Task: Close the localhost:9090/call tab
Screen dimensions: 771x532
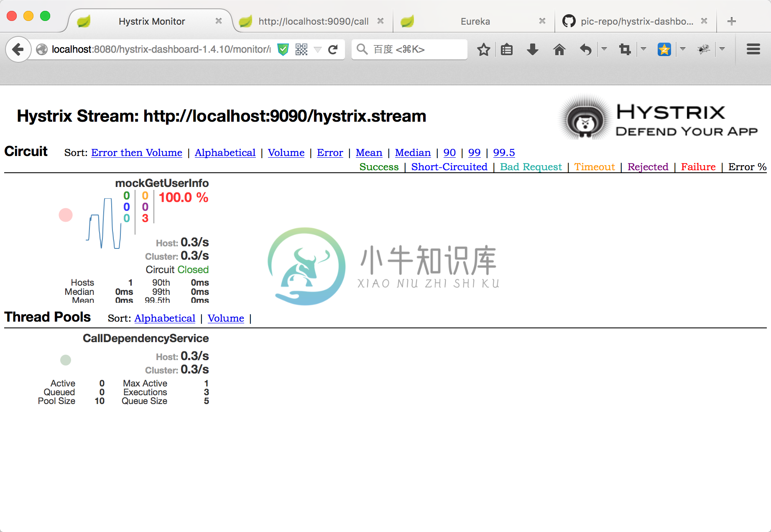Action: (x=380, y=21)
